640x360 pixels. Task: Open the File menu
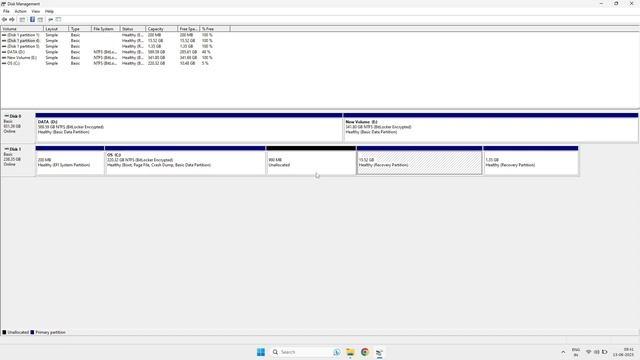pyautogui.click(x=6, y=11)
